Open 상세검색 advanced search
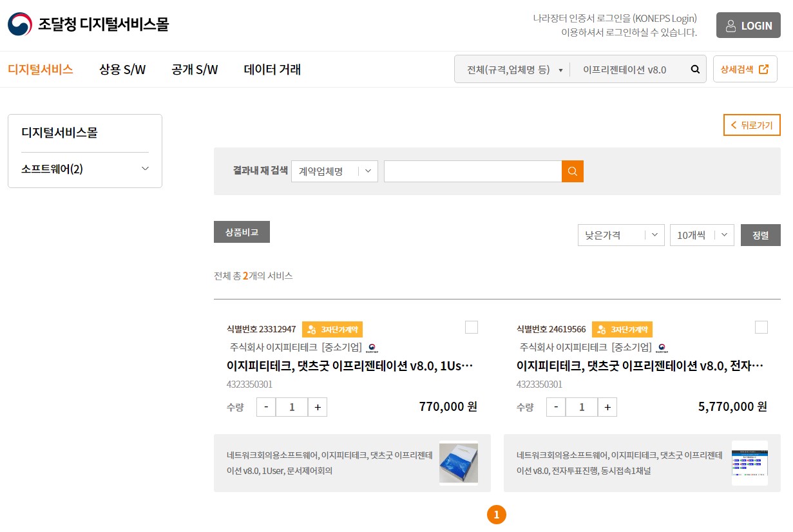 tap(745, 70)
